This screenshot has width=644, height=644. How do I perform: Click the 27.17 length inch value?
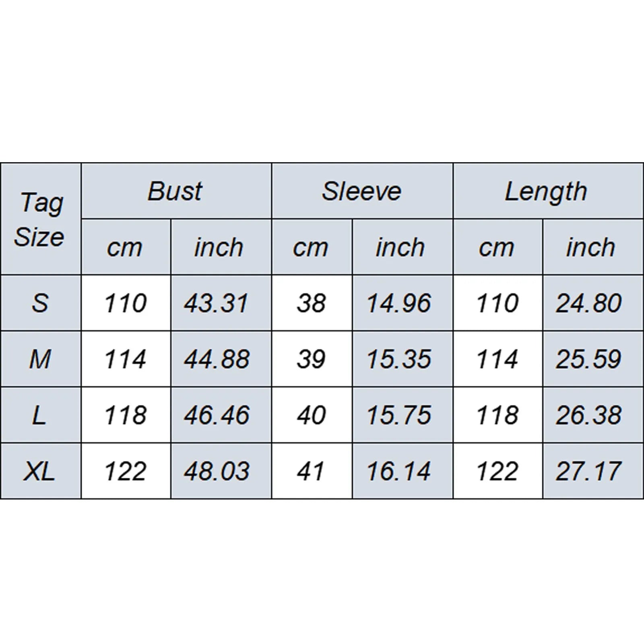click(589, 471)
